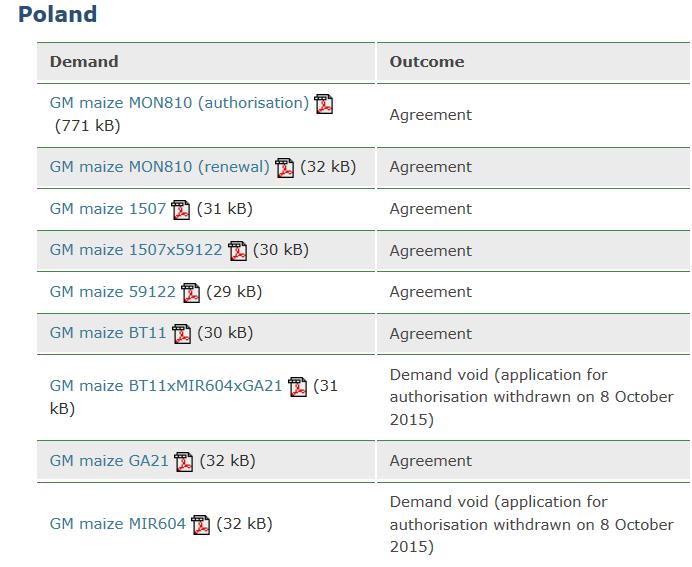
Task: Click PDF icon next to GM maize MIR604
Action: (200, 525)
